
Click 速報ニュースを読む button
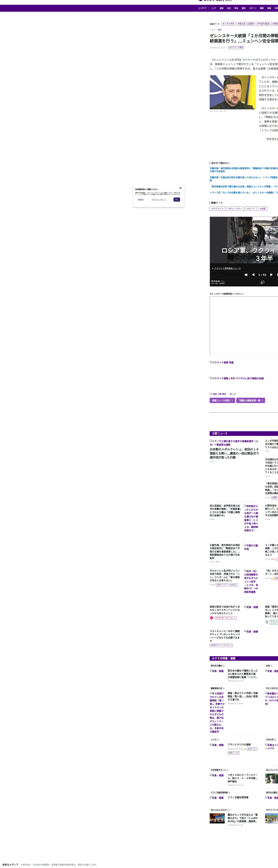(222, 400)
